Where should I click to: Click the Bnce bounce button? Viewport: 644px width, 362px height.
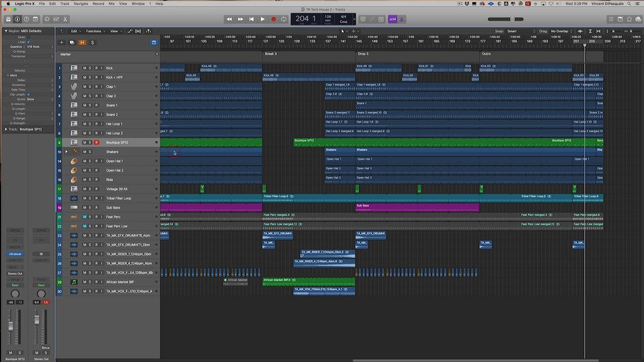point(46,348)
